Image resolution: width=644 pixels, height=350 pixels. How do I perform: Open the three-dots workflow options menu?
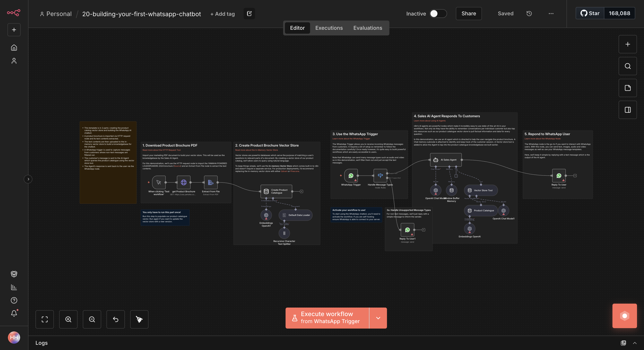coord(551,14)
